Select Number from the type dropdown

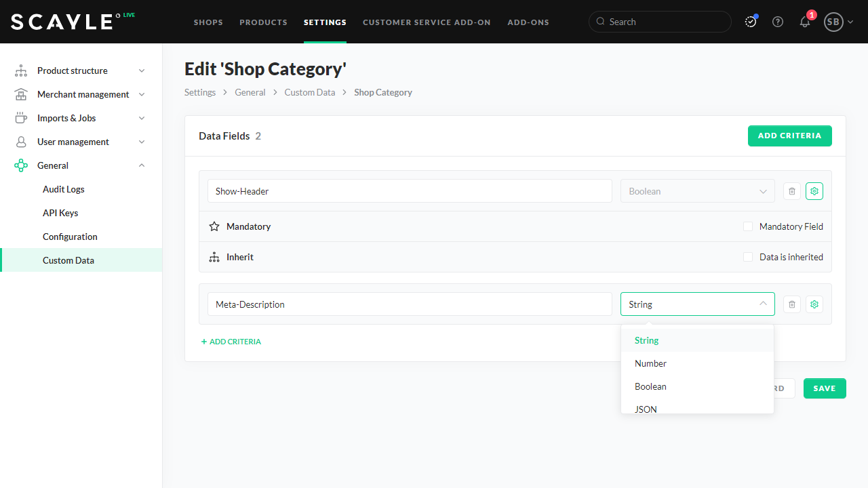point(650,363)
